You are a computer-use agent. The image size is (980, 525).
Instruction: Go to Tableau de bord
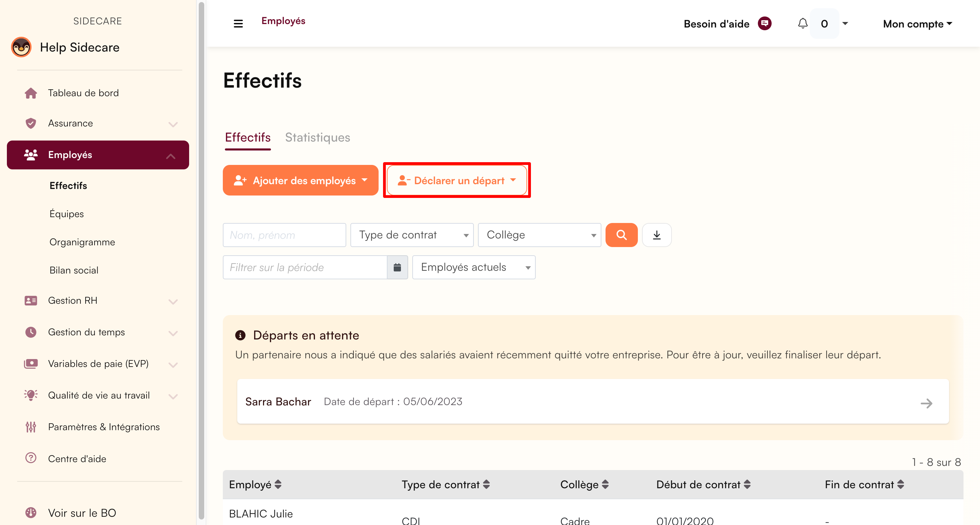point(83,93)
